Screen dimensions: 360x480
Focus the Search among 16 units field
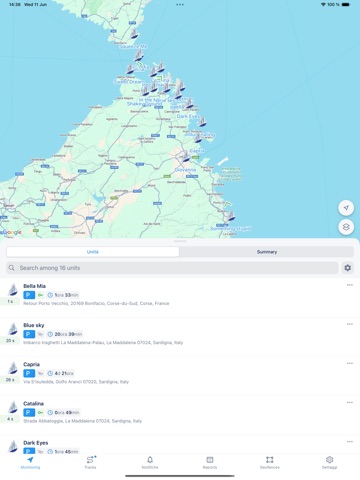click(172, 268)
